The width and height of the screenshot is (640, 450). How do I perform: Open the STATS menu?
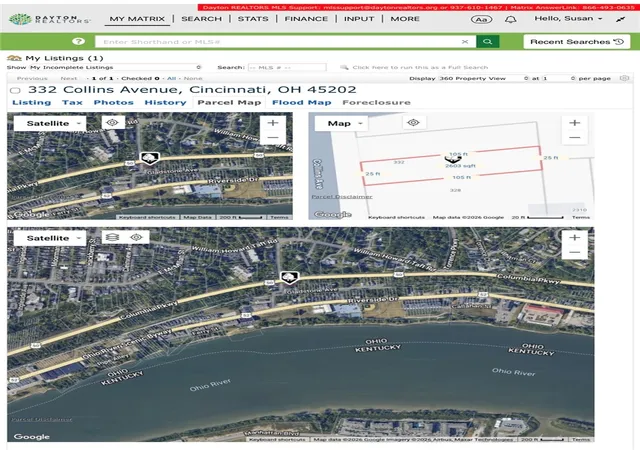coord(253,19)
